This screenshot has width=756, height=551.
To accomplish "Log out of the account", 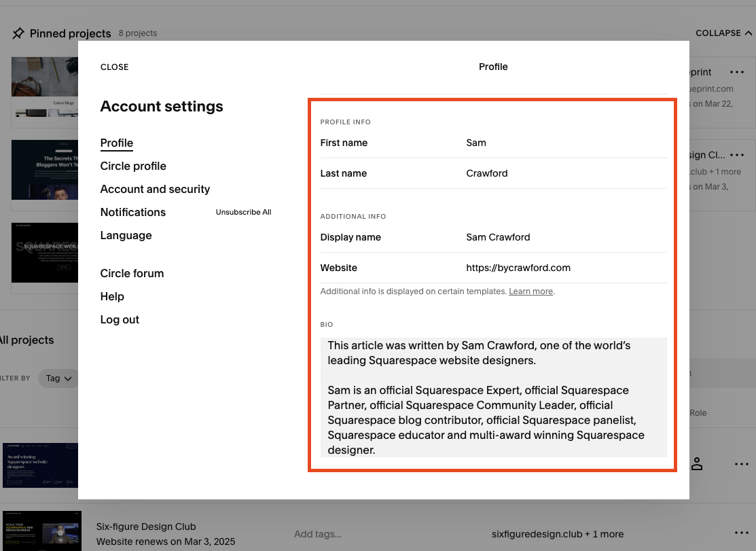I will tap(120, 319).
